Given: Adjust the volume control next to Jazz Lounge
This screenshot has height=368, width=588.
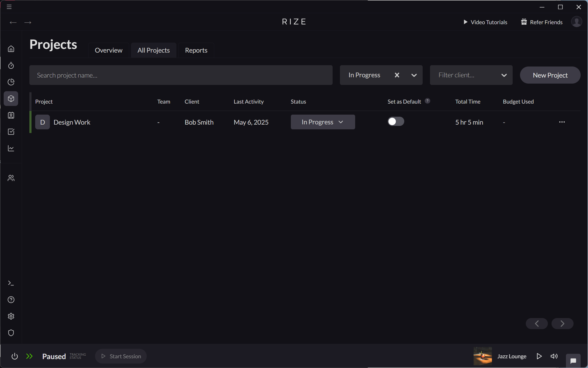Looking at the screenshot, I should pos(554,356).
